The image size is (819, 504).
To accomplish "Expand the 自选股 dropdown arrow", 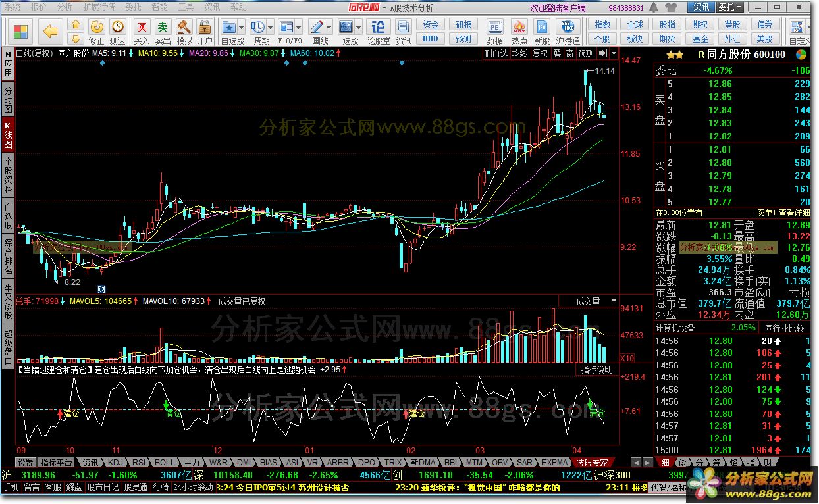I will coord(241,27).
